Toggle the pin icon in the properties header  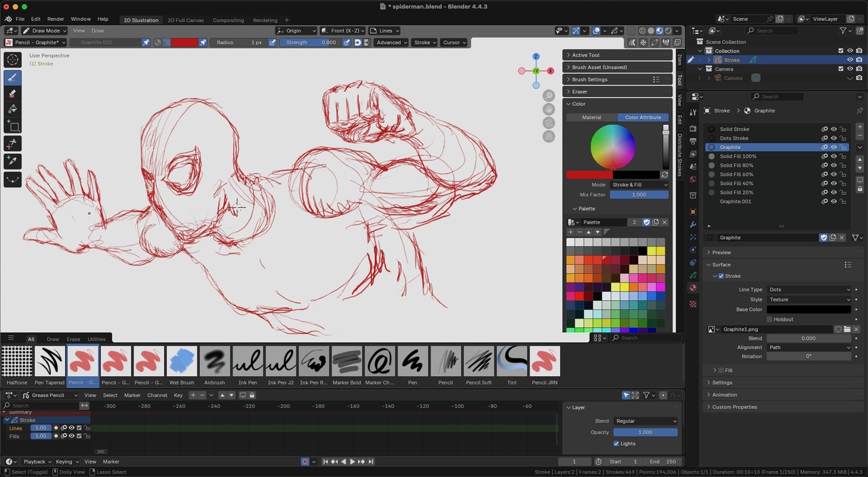860,110
